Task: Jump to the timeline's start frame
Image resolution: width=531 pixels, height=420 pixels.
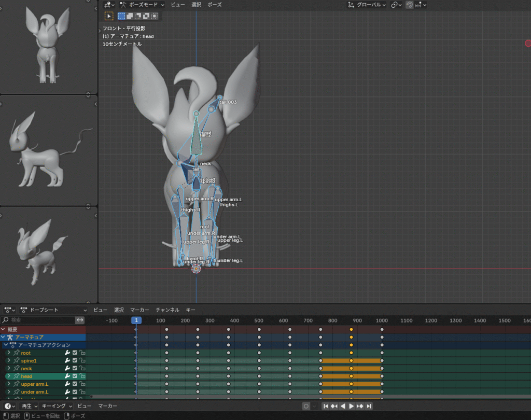Action: (326, 406)
